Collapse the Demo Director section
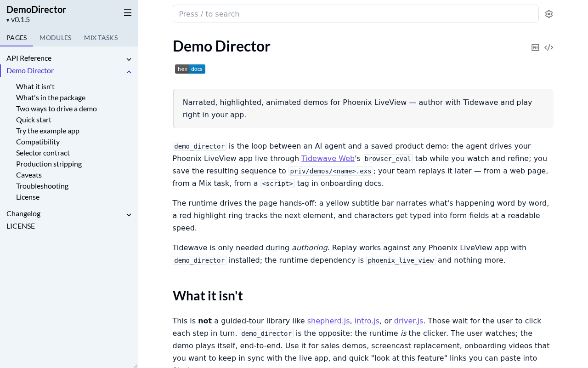 click(x=129, y=71)
